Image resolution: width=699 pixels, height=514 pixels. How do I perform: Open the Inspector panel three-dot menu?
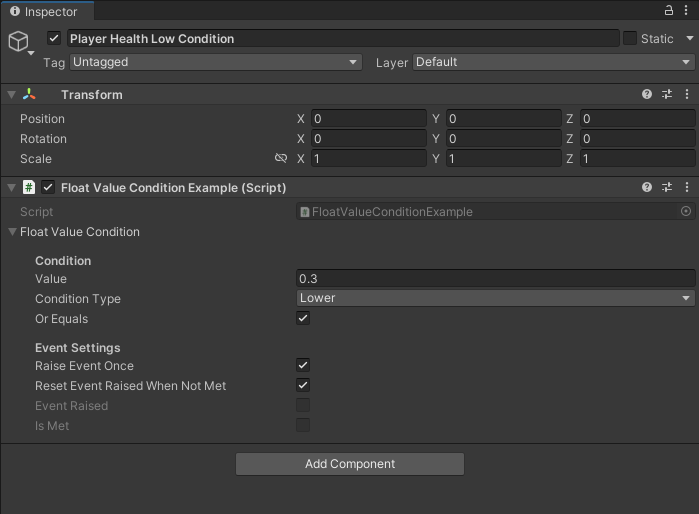(x=687, y=10)
